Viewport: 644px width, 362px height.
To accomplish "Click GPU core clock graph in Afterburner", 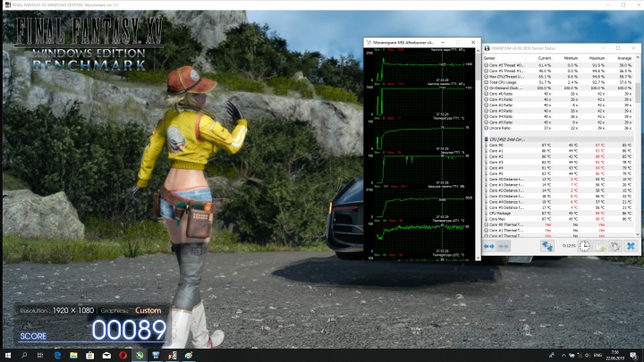I will pyautogui.click(x=419, y=65).
